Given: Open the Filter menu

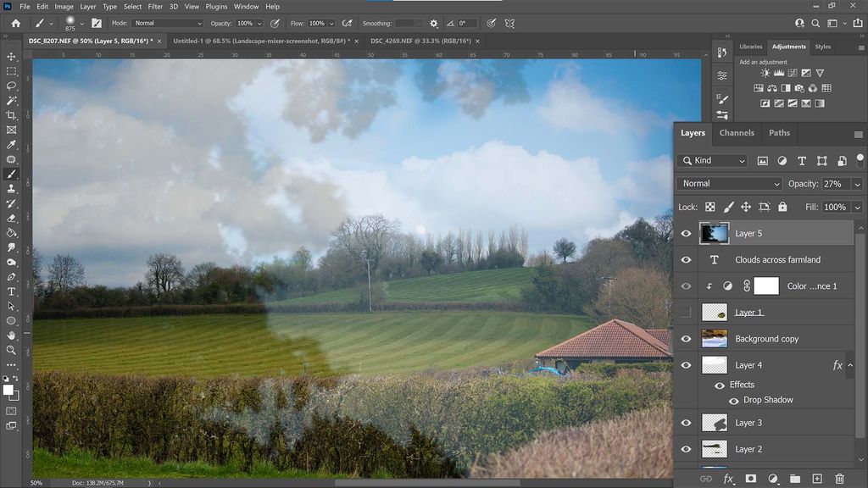Looking at the screenshot, I should click(x=154, y=6).
